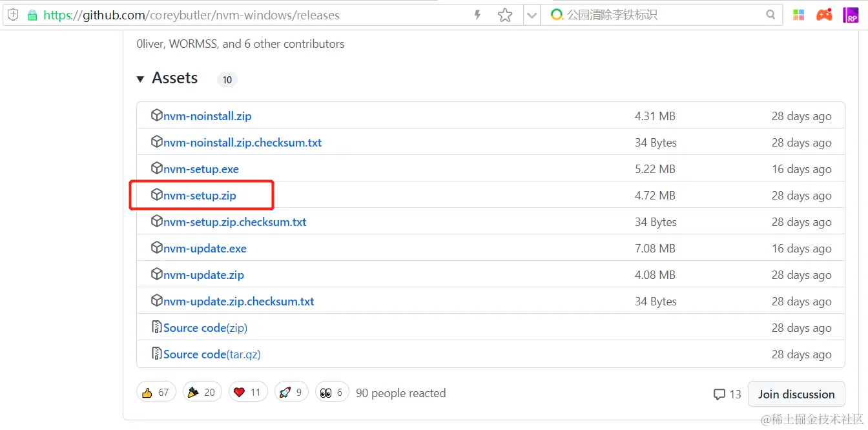Open nvm-update.zip.checksum.txt link
This screenshot has height=430, width=868.
pyautogui.click(x=239, y=302)
